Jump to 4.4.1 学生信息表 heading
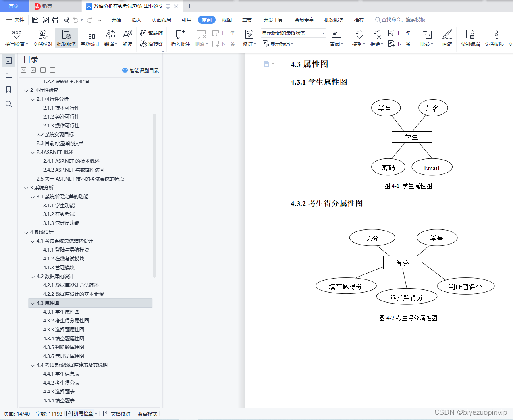Image resolution: width=513 pixels, height=420 pixels. [61, 374]
